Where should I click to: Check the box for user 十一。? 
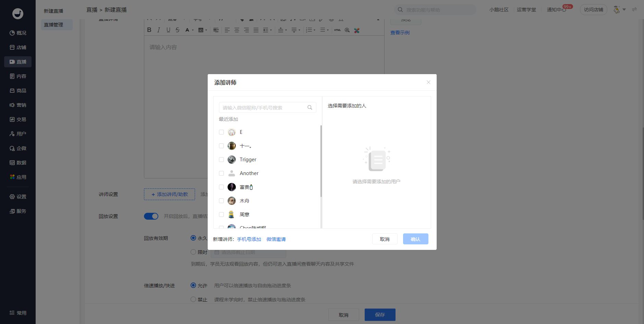(221, 146)
